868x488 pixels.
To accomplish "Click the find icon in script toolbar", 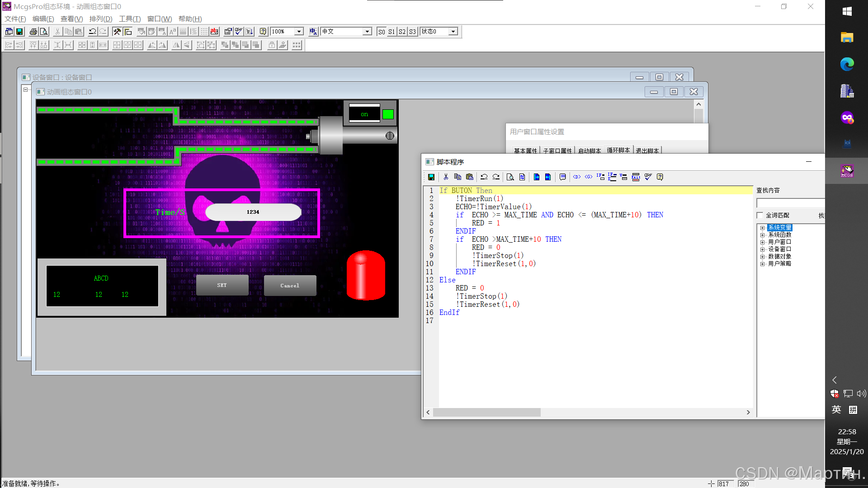I will click(x=510, y=177).
